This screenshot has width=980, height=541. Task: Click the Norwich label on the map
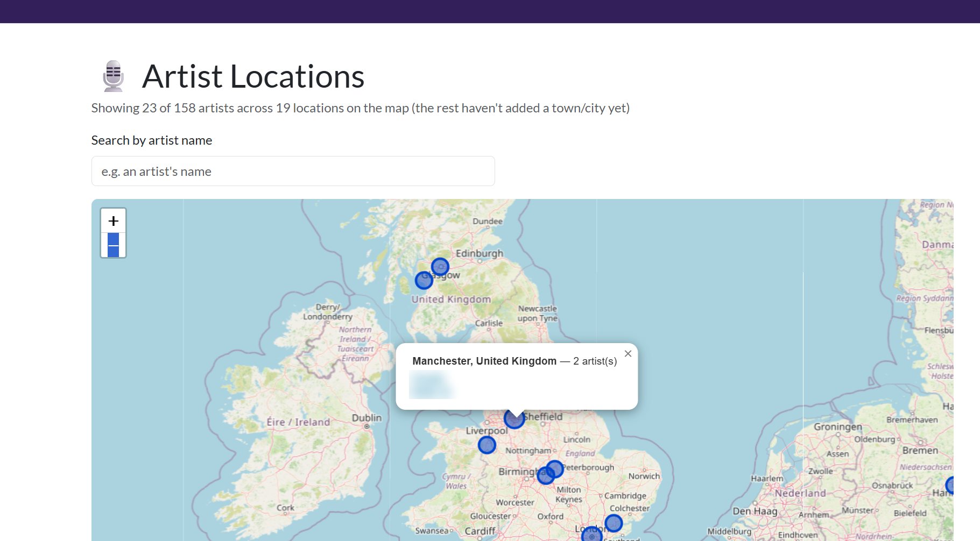pyautogui.click(x=644, y=476)
